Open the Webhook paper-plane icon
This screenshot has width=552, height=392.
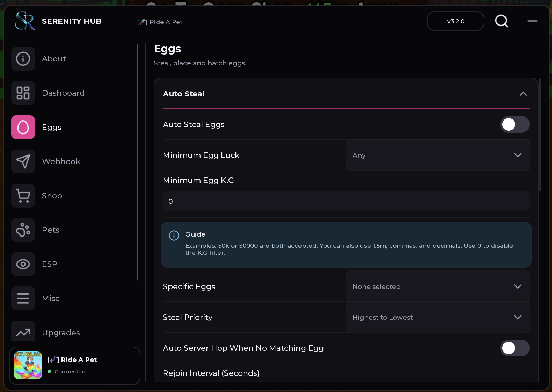click(x=23, y=161)
